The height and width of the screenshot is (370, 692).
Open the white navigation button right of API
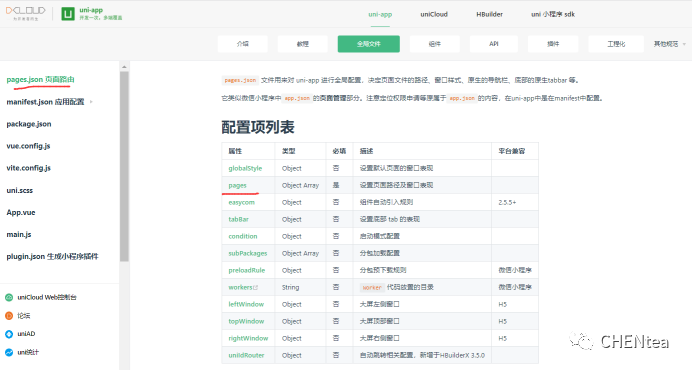pyautogui.click(x=553, y=44)
